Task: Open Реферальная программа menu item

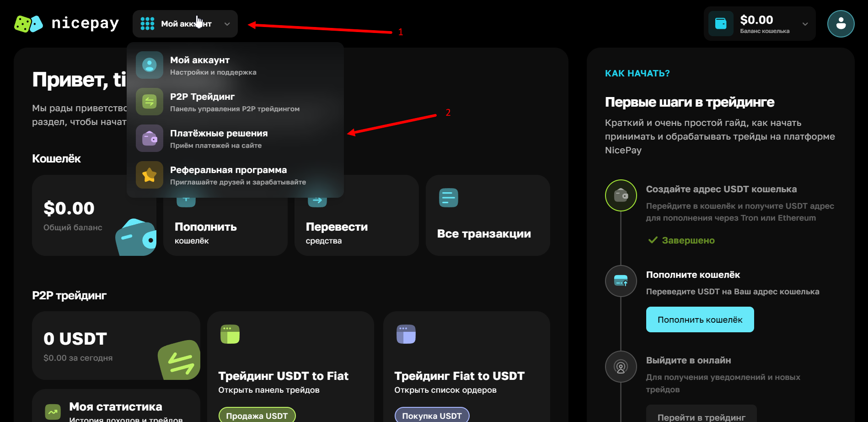Action: click(235, 175)
